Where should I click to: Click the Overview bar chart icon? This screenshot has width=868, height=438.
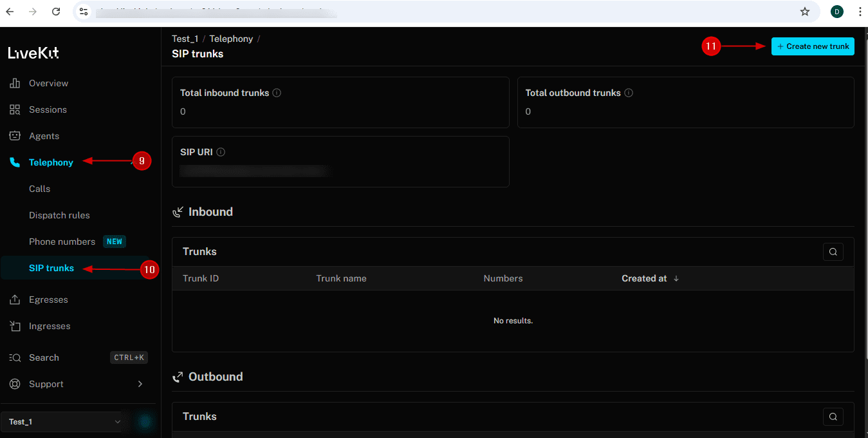tap(15, 83)
